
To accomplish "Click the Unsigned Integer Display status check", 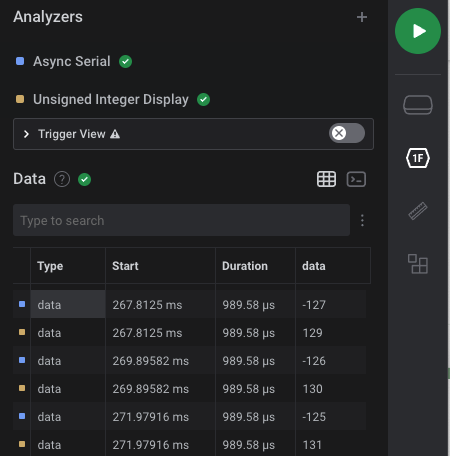I will pyautogui.click(x=203, y=99).
